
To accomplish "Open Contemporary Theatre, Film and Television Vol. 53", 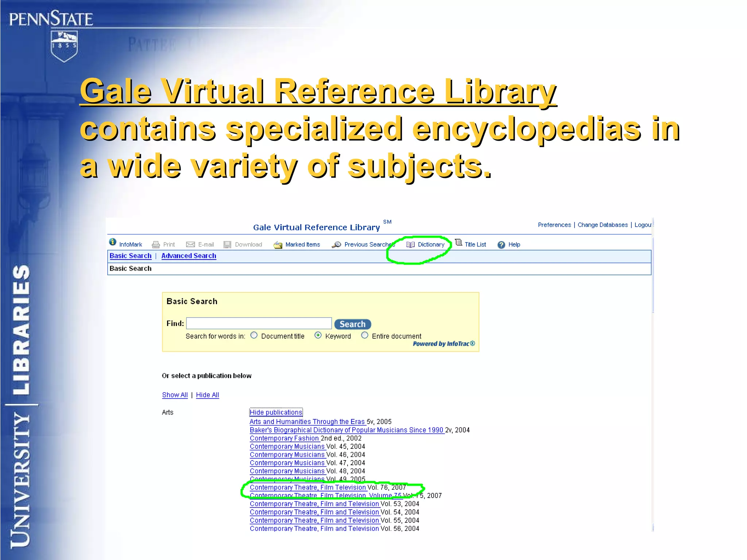I will click(x=314, y=504).
